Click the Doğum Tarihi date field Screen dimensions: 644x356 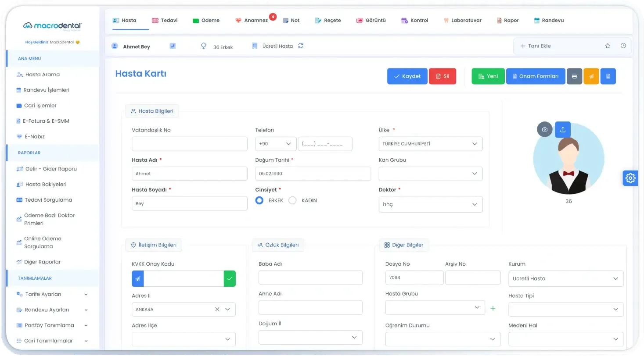(313, 174)
